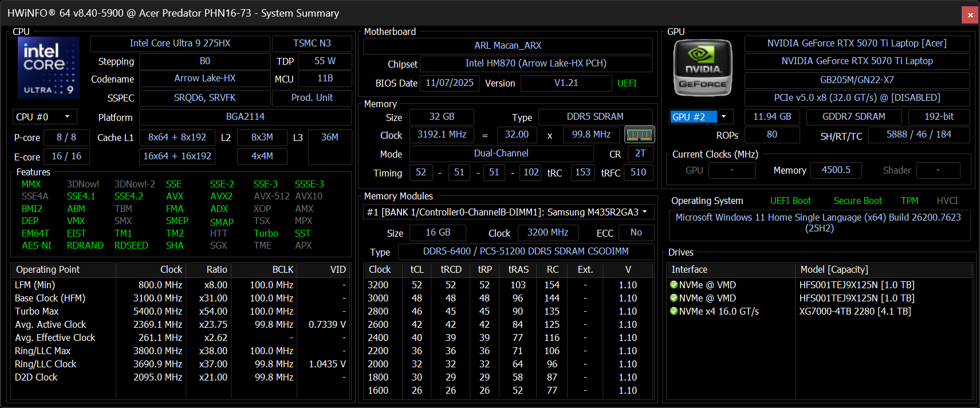The height and width of the screenshot is (408, 980).
Task: Click the NVIDIA GeForce logo image
Action: 703,68
